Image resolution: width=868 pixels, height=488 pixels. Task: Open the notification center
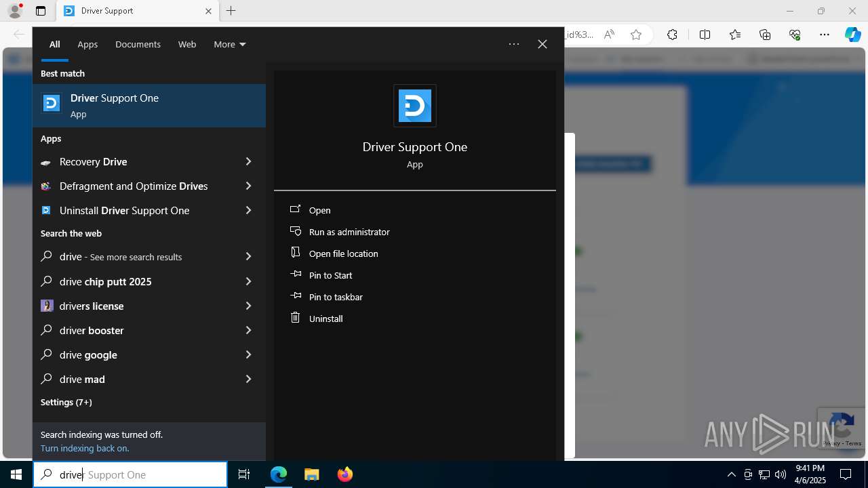(846, 474)
